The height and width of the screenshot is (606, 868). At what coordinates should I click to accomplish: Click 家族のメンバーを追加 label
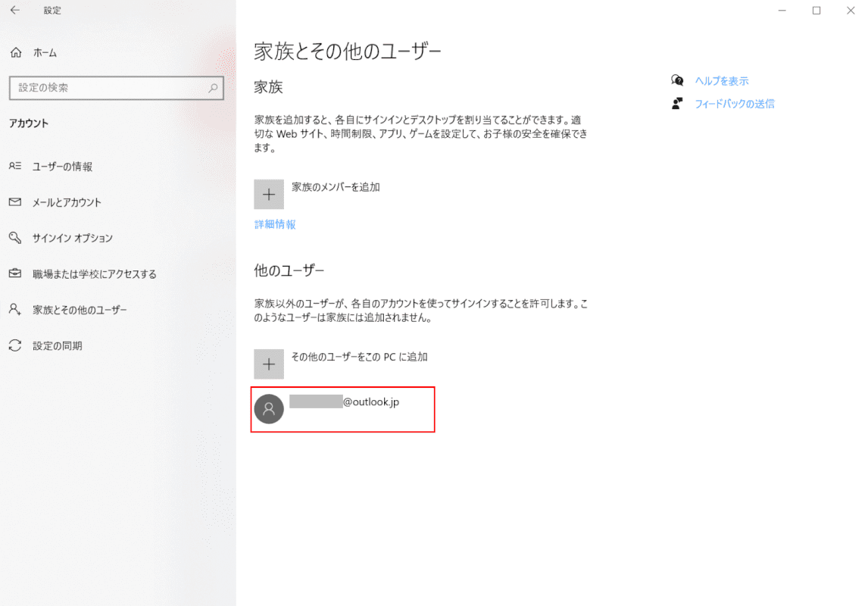[336, 187]
